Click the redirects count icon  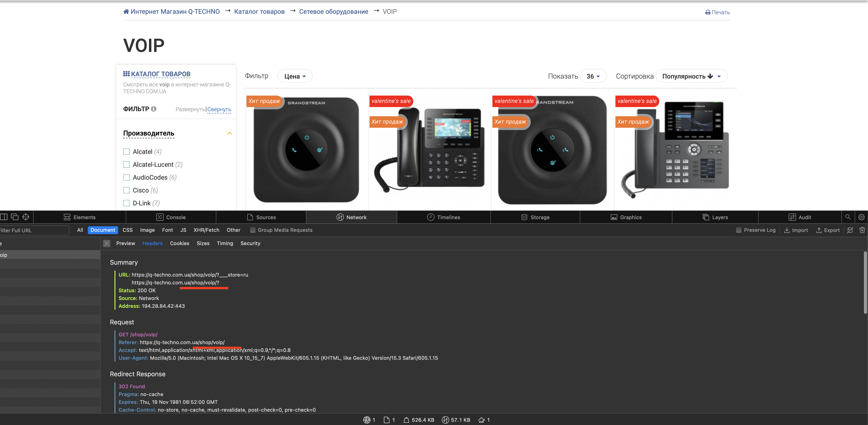pos(482,420)
